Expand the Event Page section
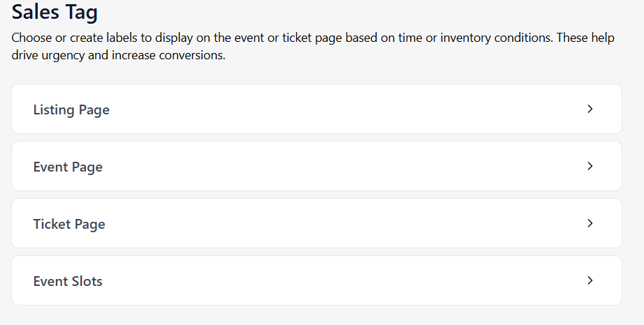The width and height of the screenshot is (644, 325). 316,167
